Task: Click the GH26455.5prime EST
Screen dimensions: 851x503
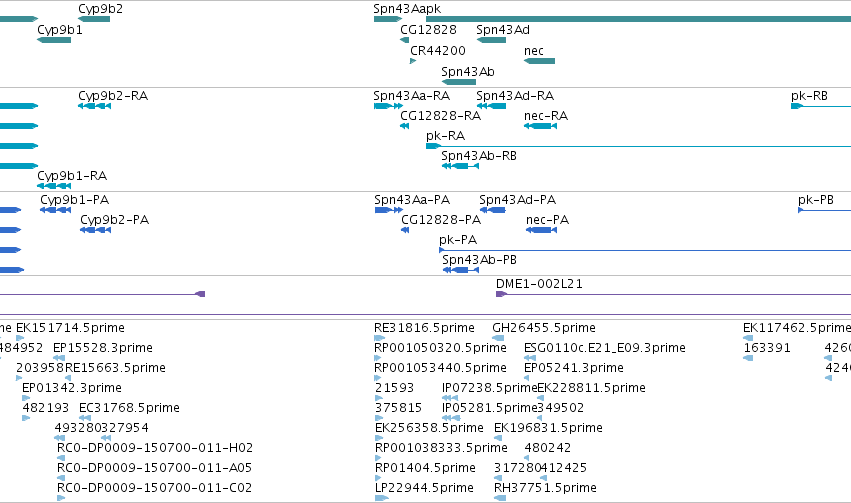Action: [498, 338]
